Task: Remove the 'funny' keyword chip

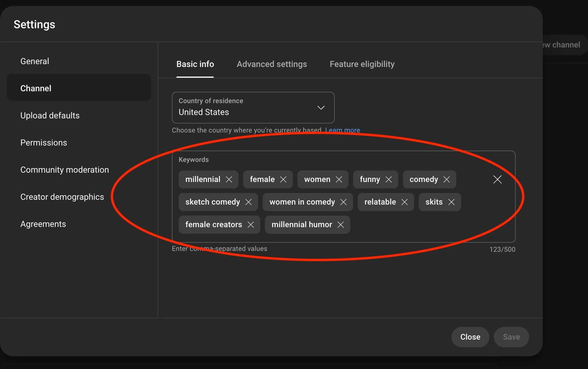Action: (389, 179)
